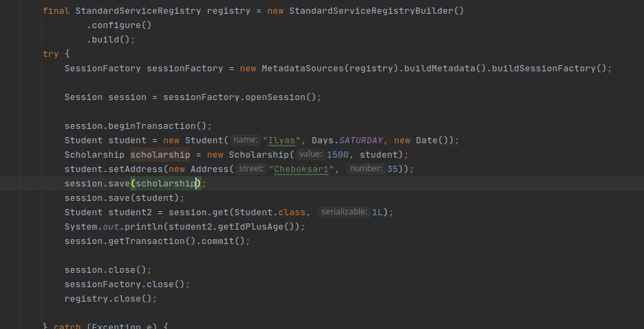The image size is (644, 329).
Task: Click the number 1500
Action: pyautogui.click(x=338, y=154)
